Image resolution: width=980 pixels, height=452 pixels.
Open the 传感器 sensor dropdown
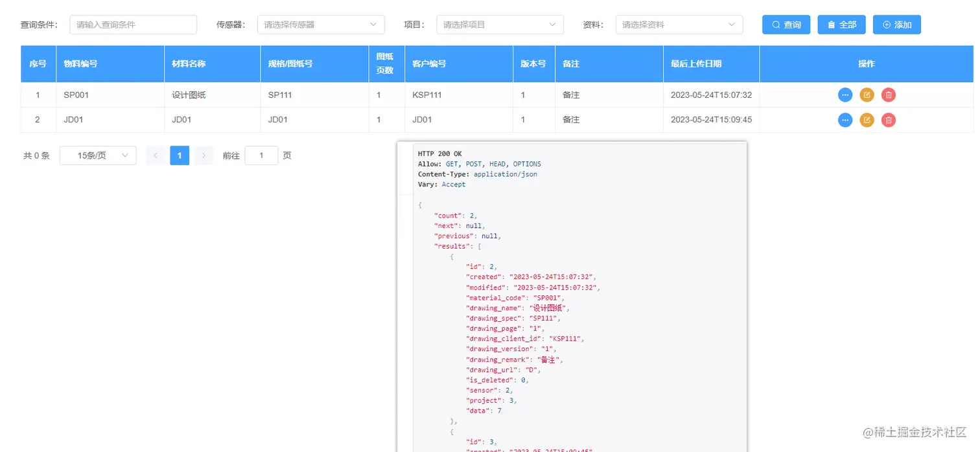321,25
